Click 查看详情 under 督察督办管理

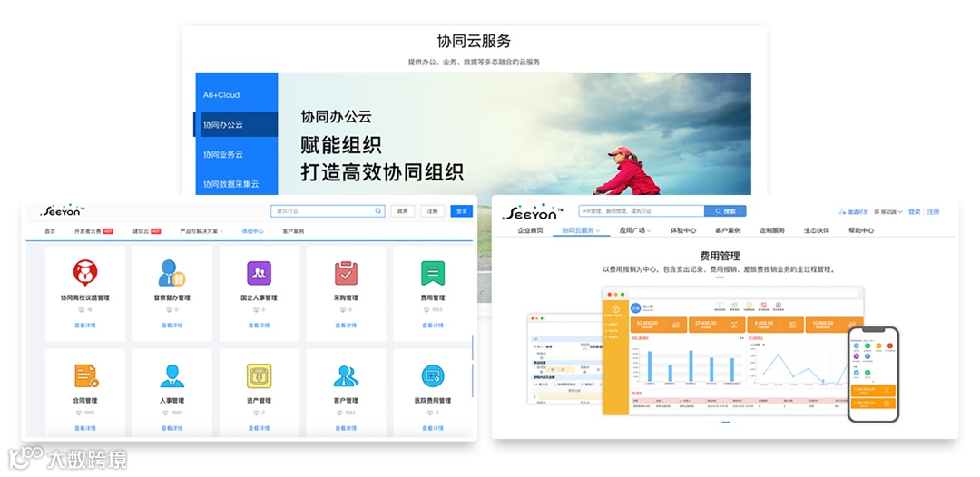pyautogui.click(x=171, y=326)
